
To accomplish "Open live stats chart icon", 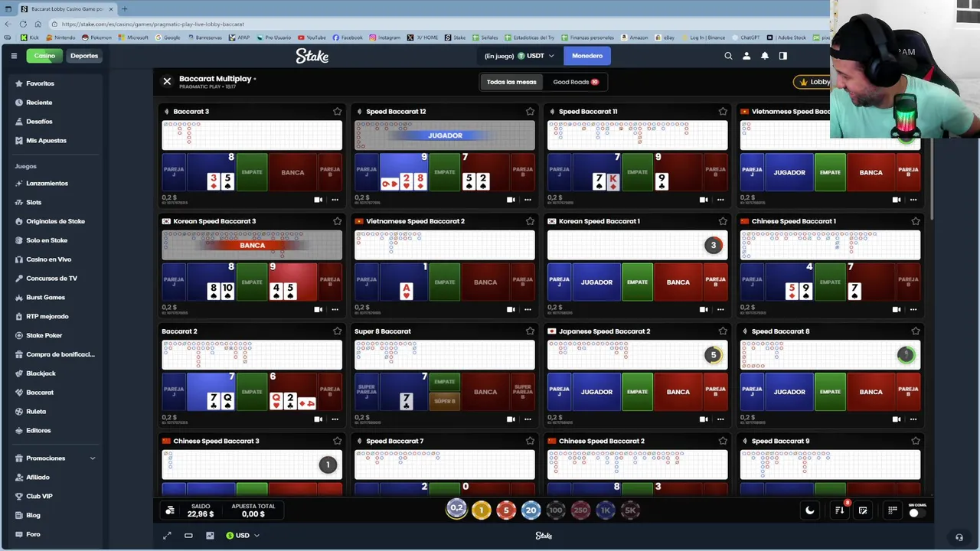I will (210, 536).
